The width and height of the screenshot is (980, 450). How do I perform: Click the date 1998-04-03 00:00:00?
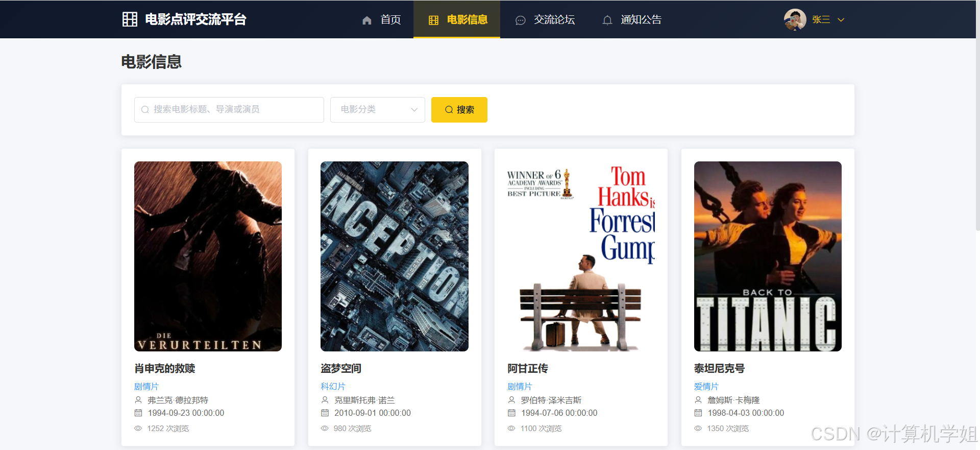click(x=746, y=413)
